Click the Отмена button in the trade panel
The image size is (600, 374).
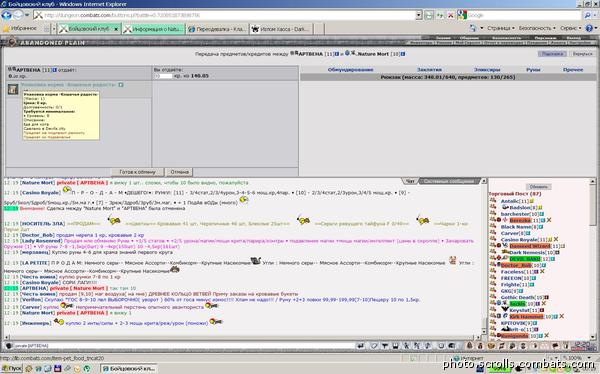pyautogui.click(x=179, y=172)
